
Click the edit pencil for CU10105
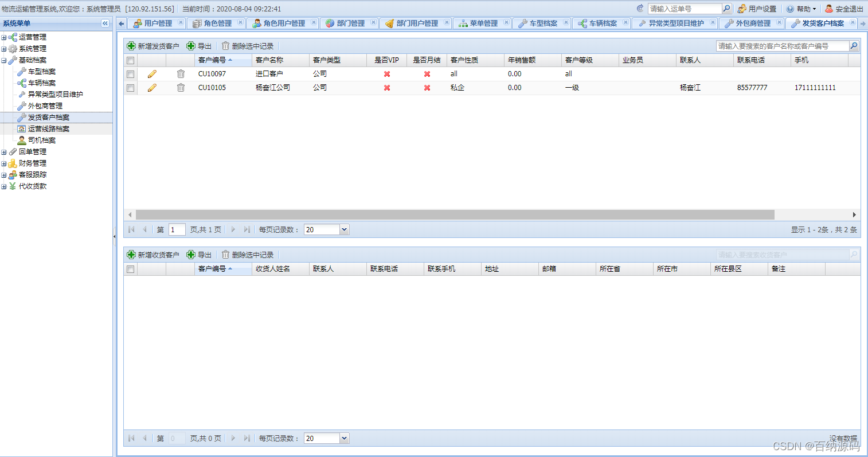point(152,88)
